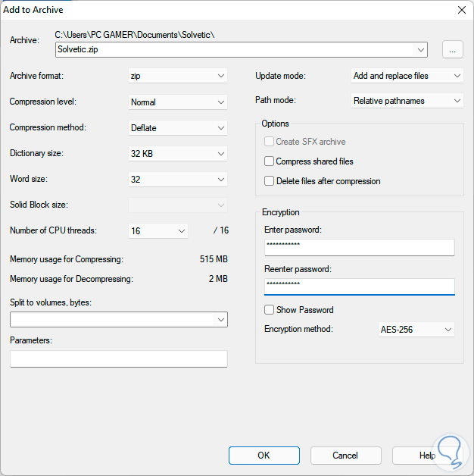Click the browse (...) button for archive path
Screen dimensions: 474x476
click(452, 49)
